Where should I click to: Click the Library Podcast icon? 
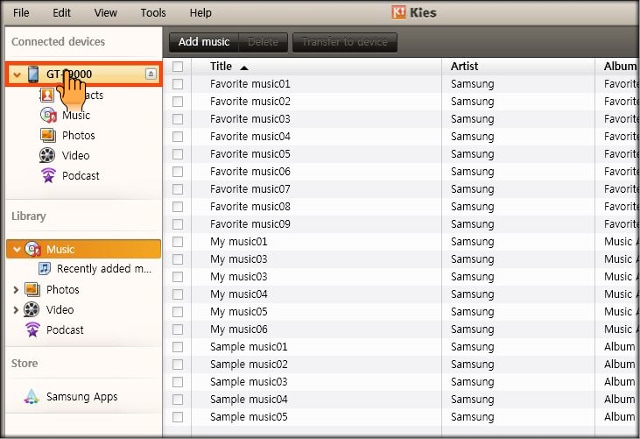(x=33, y=330)
